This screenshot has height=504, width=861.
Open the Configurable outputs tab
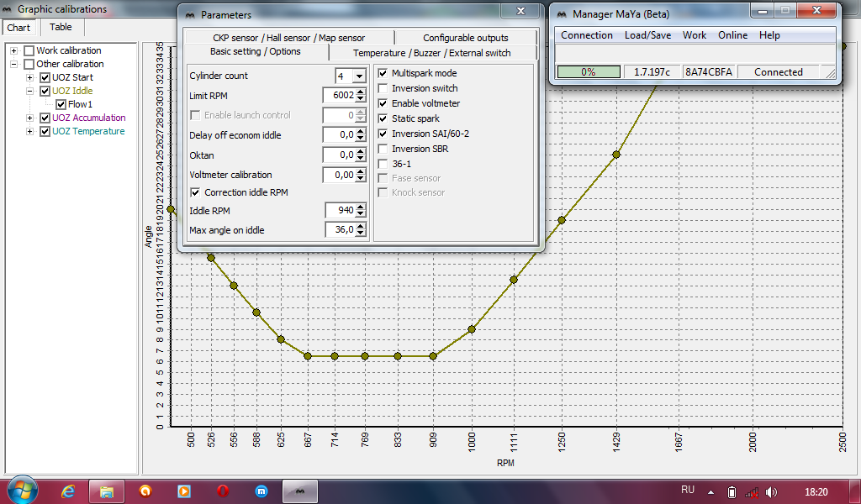[465, 38]
